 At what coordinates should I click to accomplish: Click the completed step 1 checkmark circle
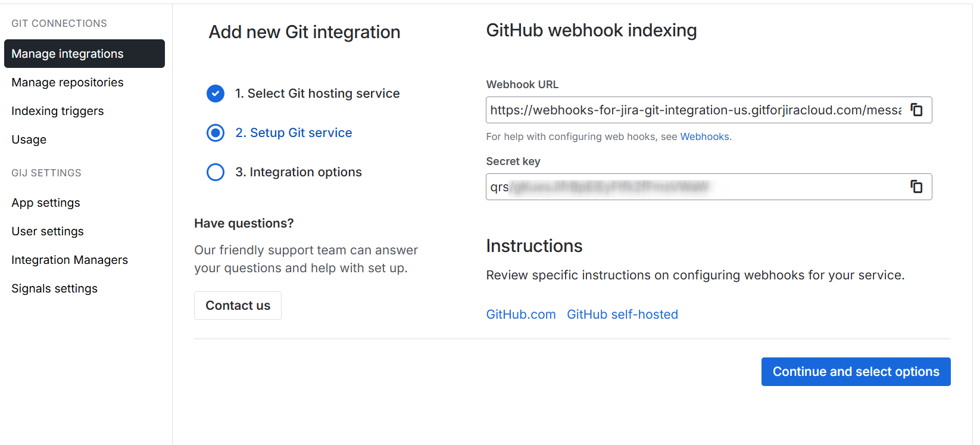point(216,94)
